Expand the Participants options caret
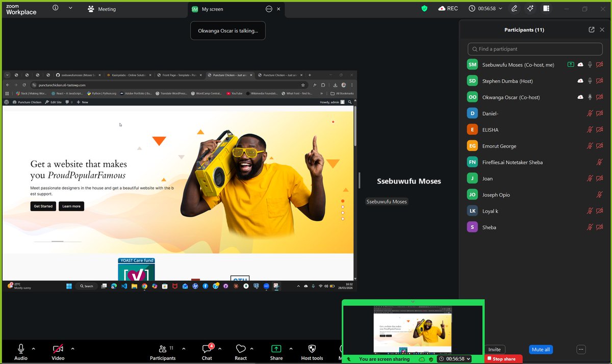Screen dimensions: 612x364 click(184, 349)
